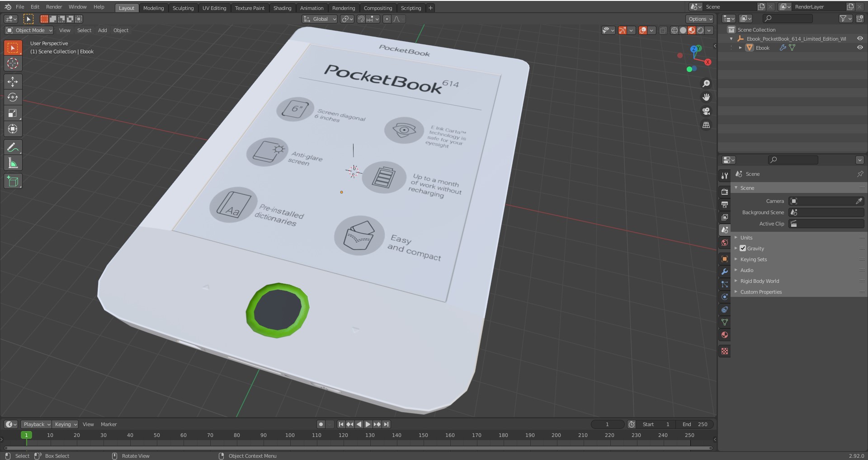Activate the Rotate tool
The width and height of the screenshot is (868, 460).
[13, 97]
